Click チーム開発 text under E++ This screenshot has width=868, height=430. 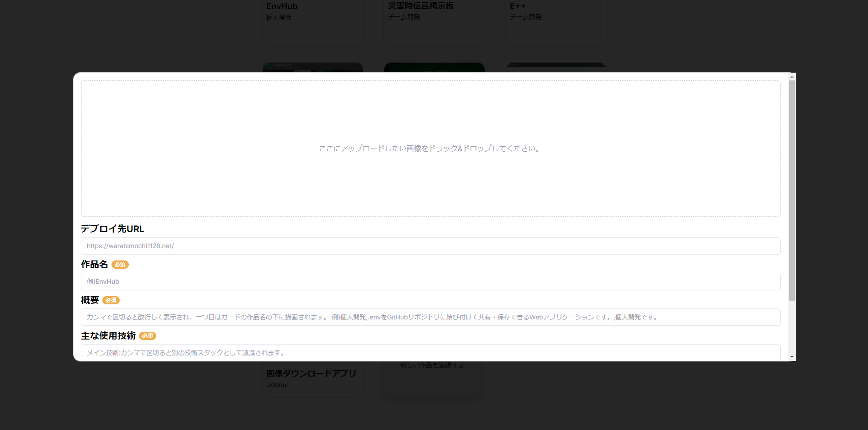click(x=526, y=17)
